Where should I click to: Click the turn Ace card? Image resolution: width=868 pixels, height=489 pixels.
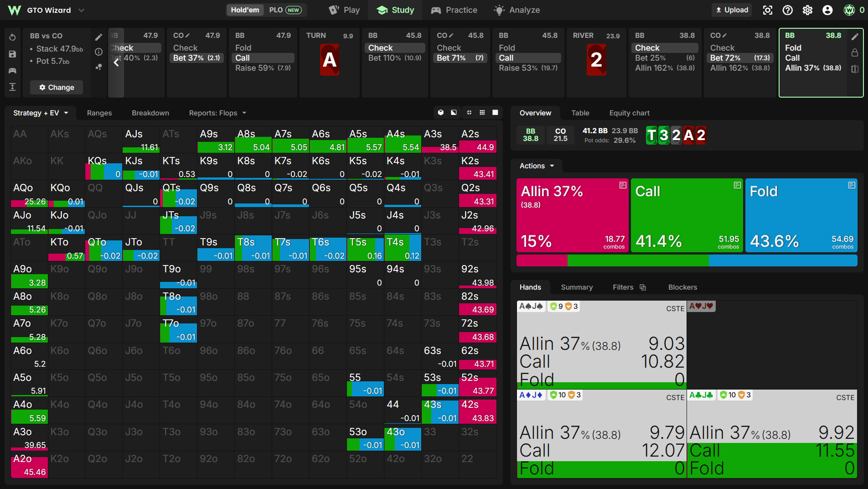point(330,59)
